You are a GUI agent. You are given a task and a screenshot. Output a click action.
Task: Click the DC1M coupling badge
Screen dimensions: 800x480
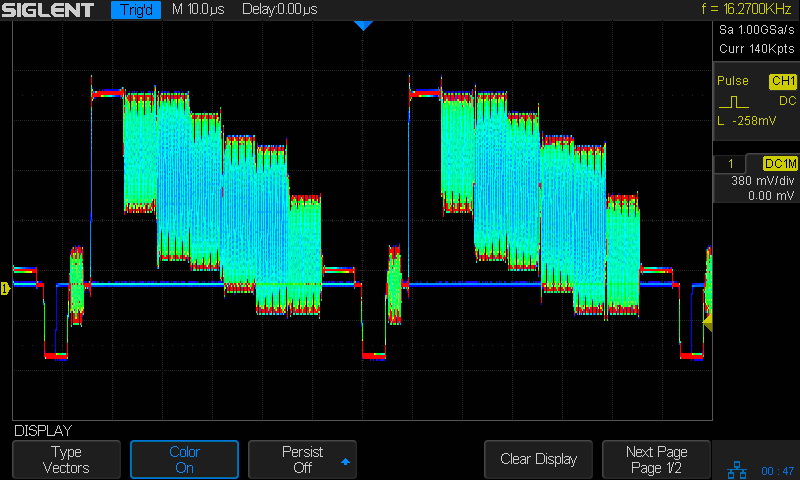(x=779, y=164)
